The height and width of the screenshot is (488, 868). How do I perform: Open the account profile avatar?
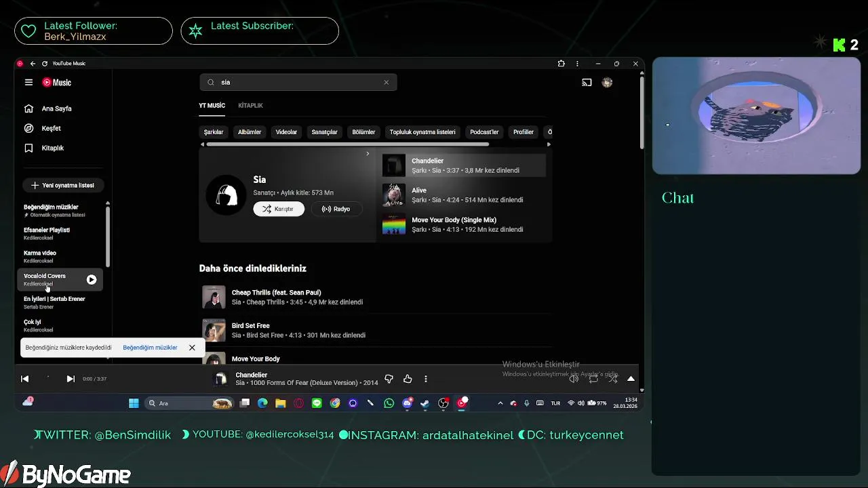pyautogui.click(x=607, y=83)
